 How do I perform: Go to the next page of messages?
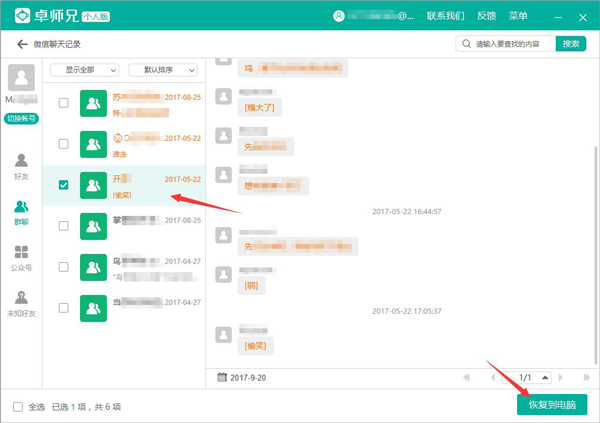click(x=561, y=377)
